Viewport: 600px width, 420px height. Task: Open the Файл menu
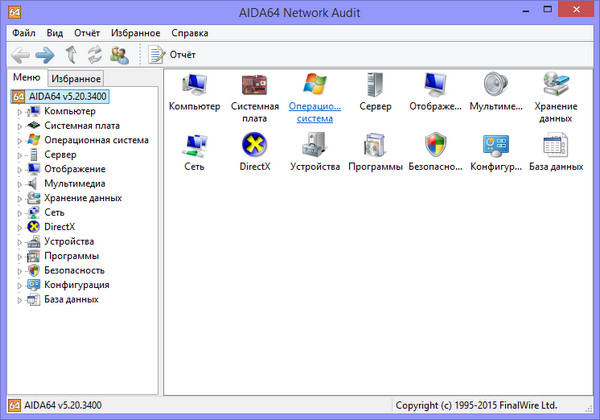point(23,33)
